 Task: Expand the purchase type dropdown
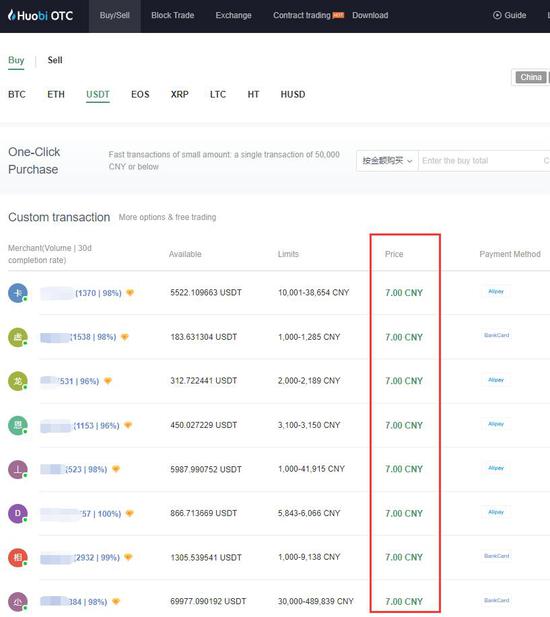(387, 161)
